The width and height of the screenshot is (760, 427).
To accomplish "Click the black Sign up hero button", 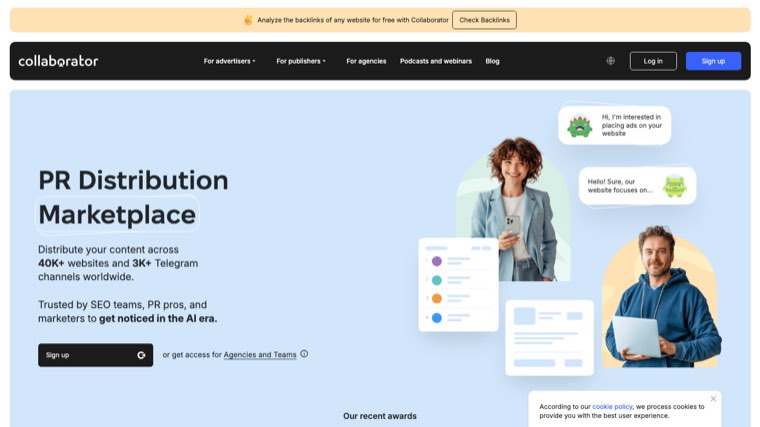I will (95, 355).
